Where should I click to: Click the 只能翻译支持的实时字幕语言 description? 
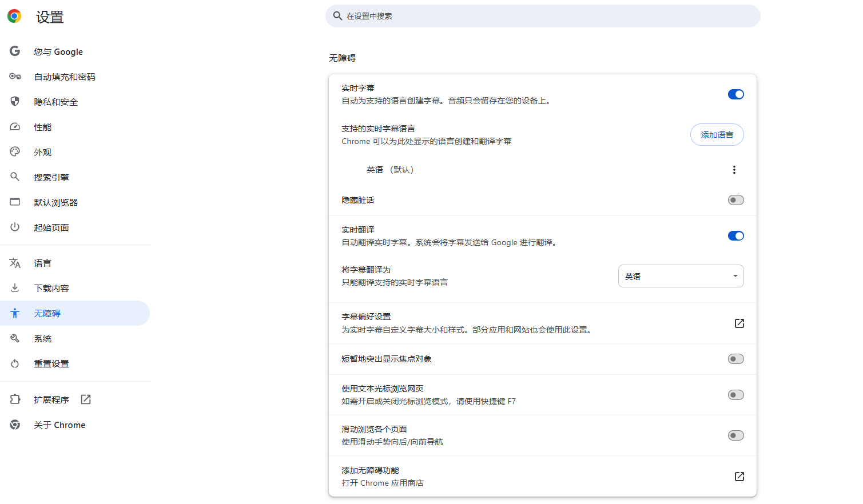coord(395,282)
